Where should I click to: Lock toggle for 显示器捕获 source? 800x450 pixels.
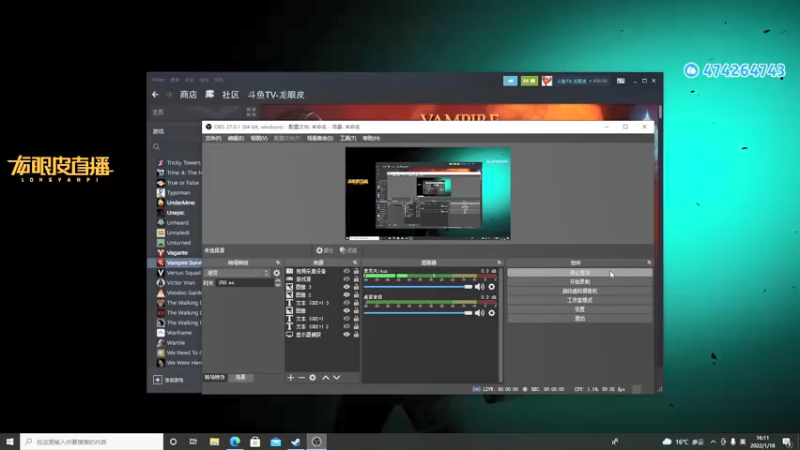click(x=356, y=335)
